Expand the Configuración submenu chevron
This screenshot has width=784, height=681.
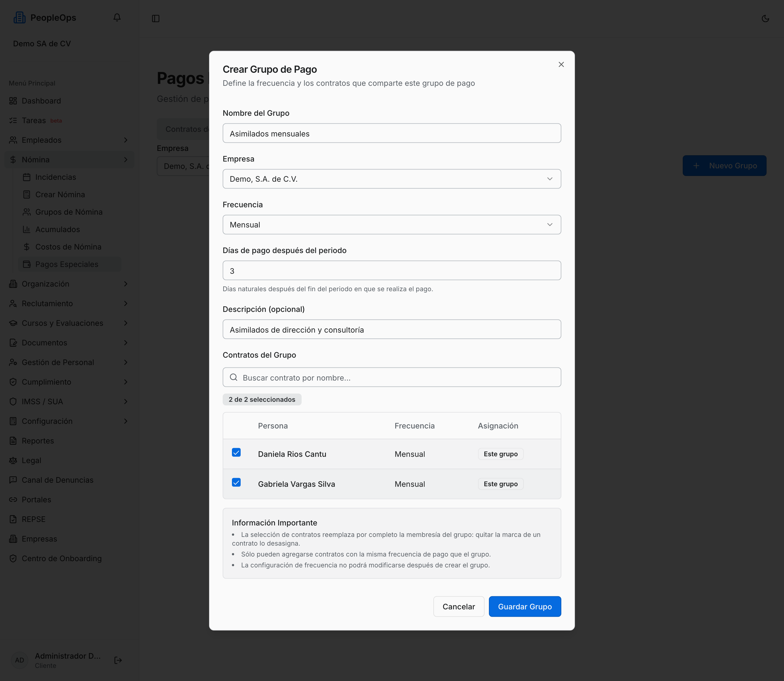pos(126,421)
